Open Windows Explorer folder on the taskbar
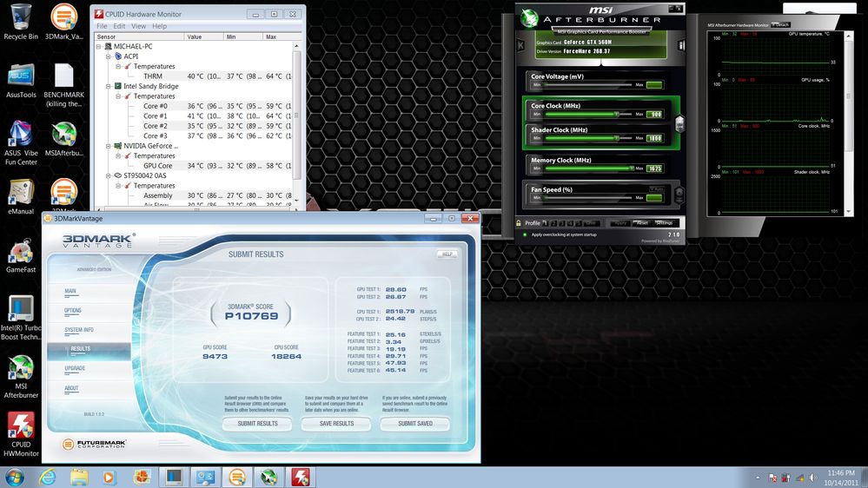The image size is (868, 488). 78,477
